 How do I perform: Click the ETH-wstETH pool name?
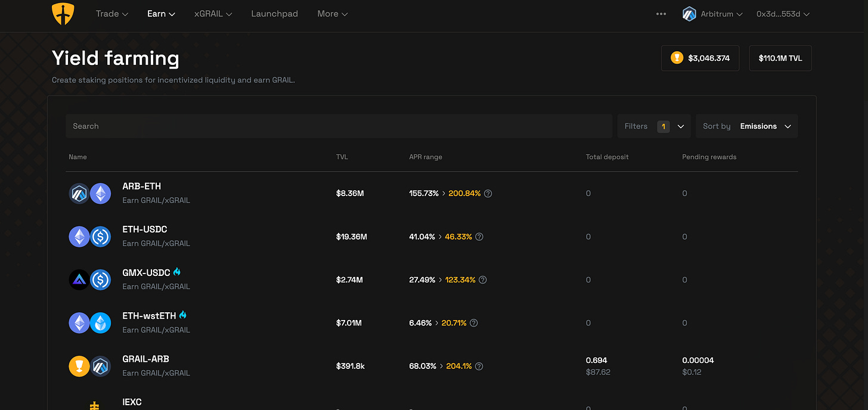pyautogui.click(x=149, y=316)
